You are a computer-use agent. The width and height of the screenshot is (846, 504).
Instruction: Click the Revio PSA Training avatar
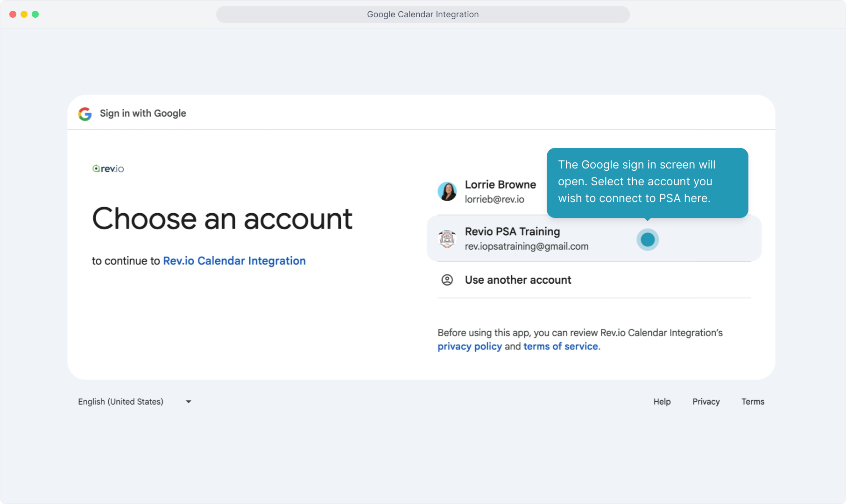point(447,238)
